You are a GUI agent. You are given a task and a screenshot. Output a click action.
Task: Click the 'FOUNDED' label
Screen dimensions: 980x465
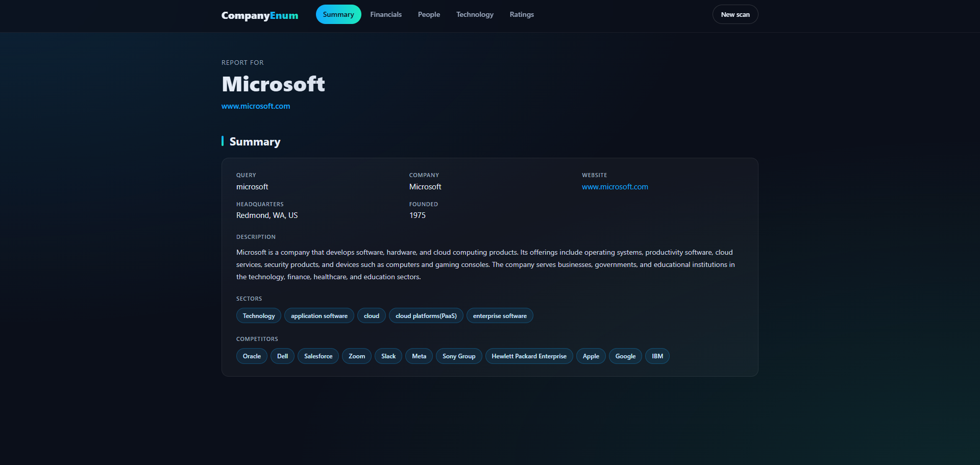pos(424,204)
